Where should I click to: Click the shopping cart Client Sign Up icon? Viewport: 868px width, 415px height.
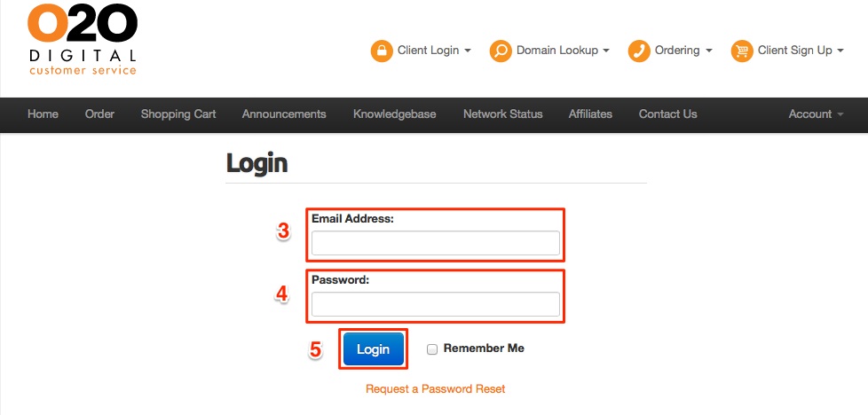(x=742, y=51)
